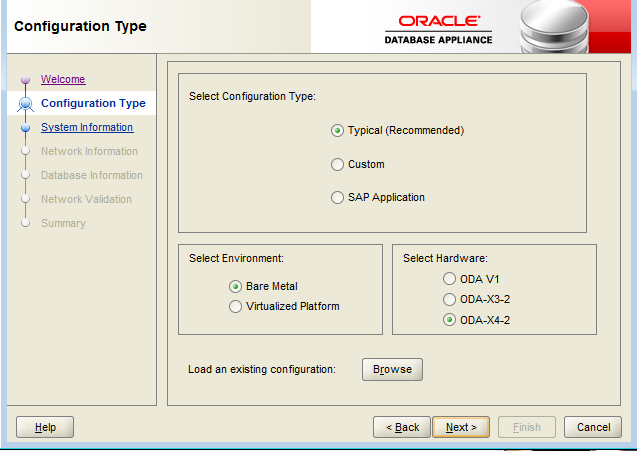Click the Database Information step
The image size is (637, 451).
point(92,175)
